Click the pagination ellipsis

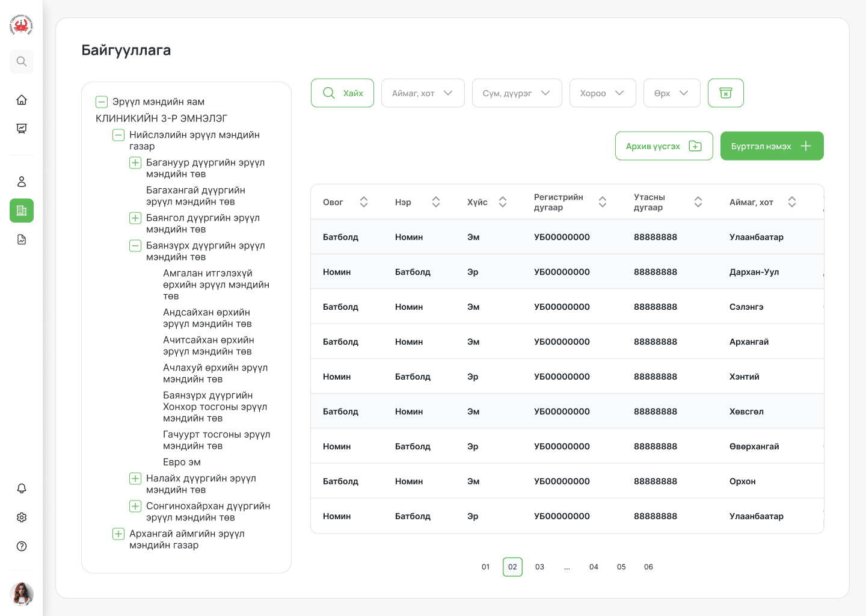pyautogui.click(x=567, y=567)
